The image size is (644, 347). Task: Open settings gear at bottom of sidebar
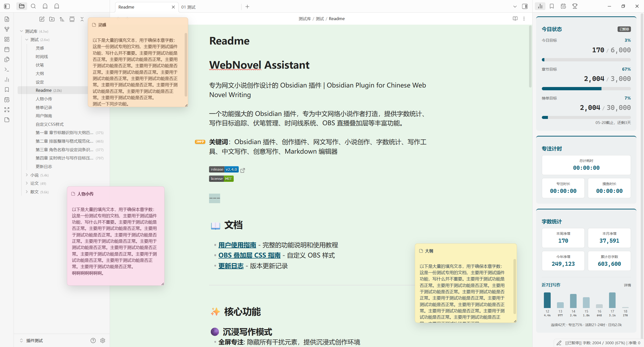point(103,340)
